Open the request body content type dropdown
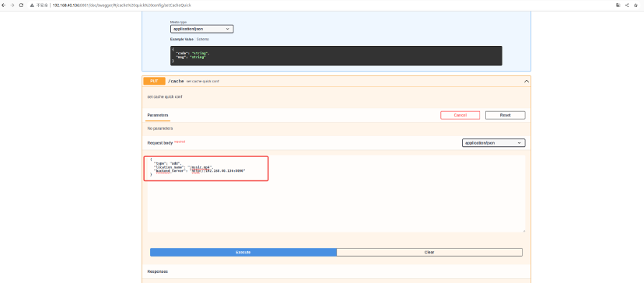Screen dimensions: 644x283 click(x=494, y=143)
